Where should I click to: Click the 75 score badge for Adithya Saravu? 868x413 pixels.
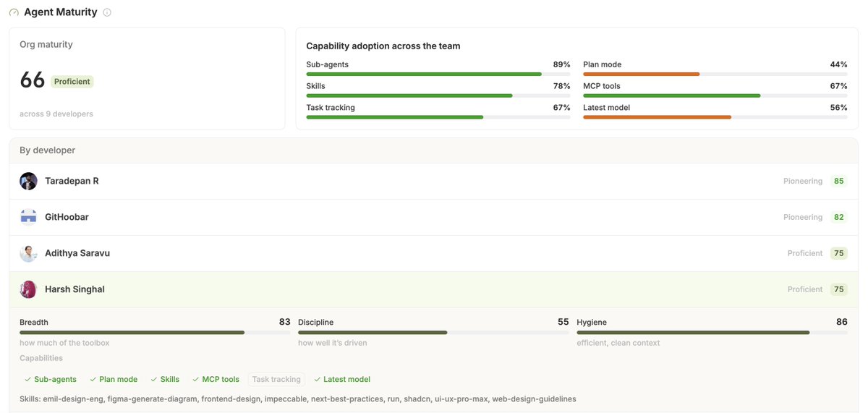[x=839, y=253]
